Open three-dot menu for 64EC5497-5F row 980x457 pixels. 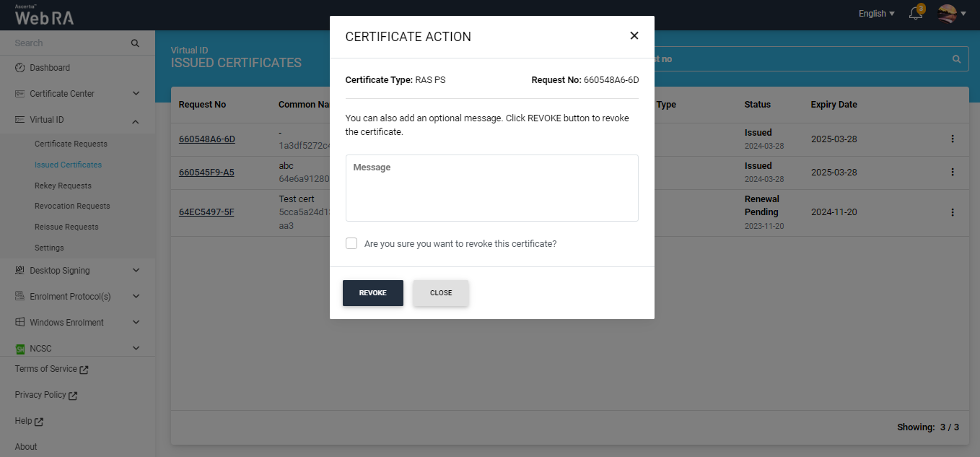pos(952,212)
